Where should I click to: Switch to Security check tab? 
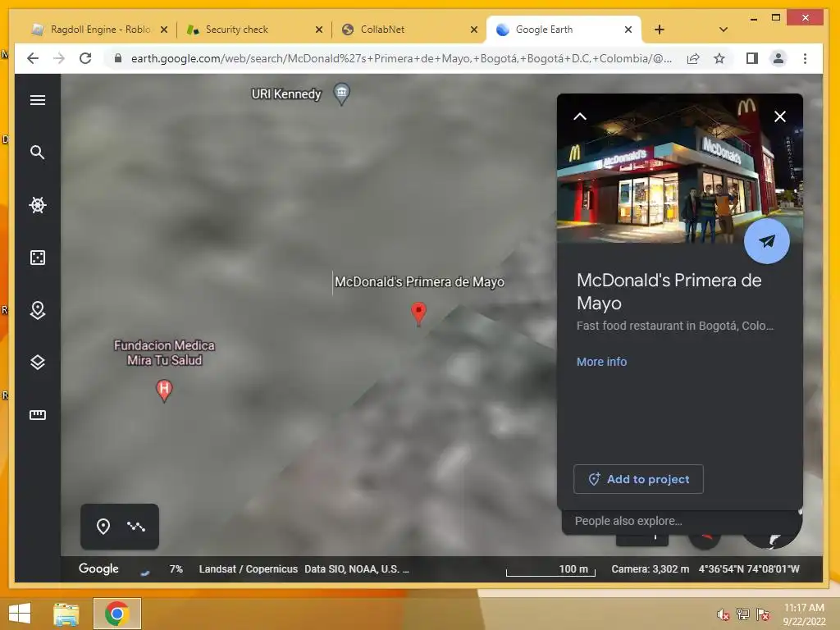[x=237, y=30]
